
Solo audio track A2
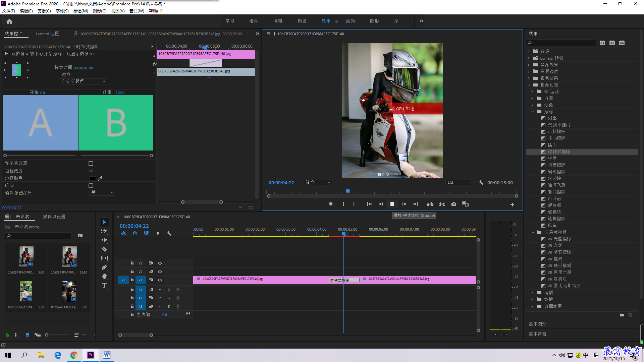(169, 298)
